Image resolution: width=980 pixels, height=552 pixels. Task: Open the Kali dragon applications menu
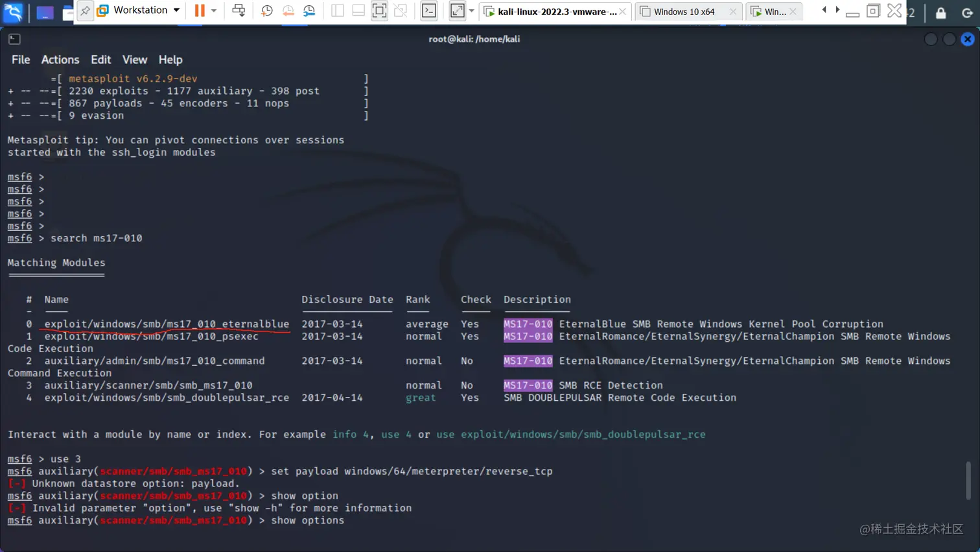click(13, 12)
